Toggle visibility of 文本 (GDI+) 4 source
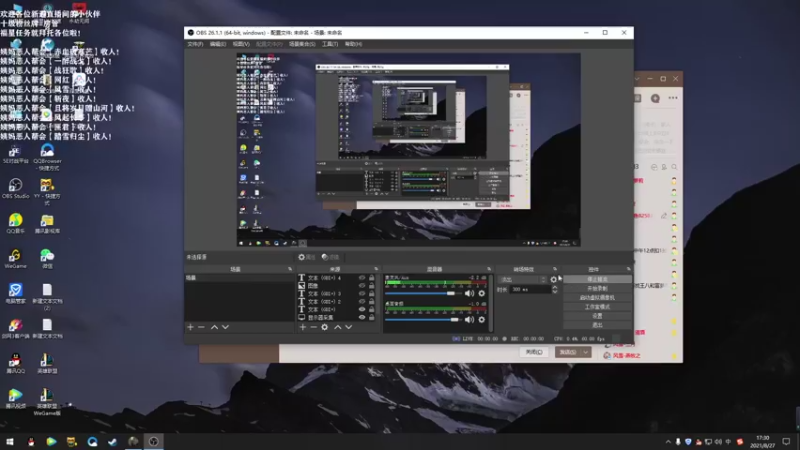800x450 pixels. click(362, 278)
